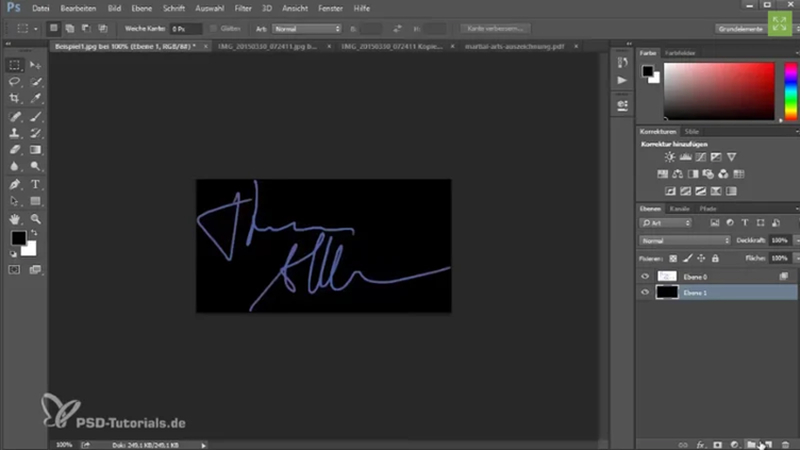The height and width of the screenshot is (450, 800).
Task: Open the layer blend mode Normal dropdown
Action: 685,240
